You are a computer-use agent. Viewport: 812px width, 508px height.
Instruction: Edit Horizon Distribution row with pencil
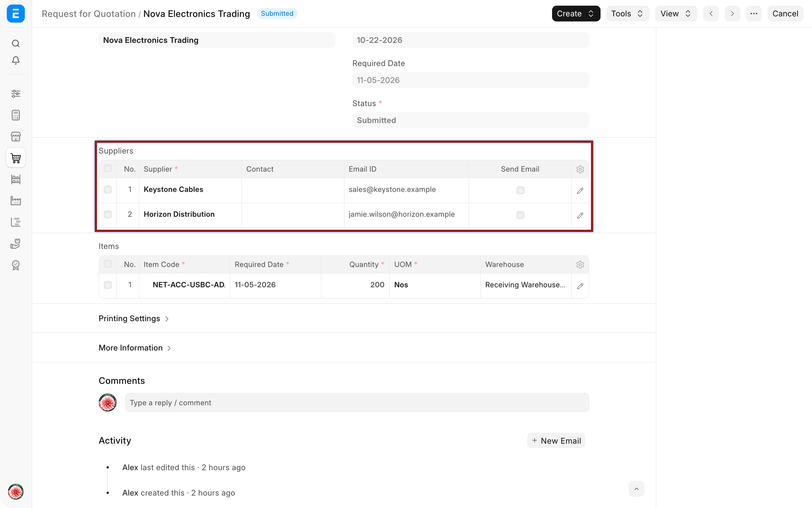click(x=580, y=215)
